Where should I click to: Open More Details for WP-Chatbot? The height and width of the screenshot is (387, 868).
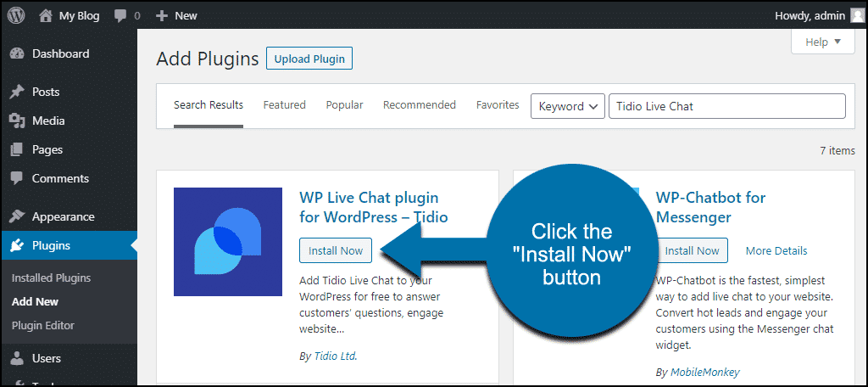point(776,251)
